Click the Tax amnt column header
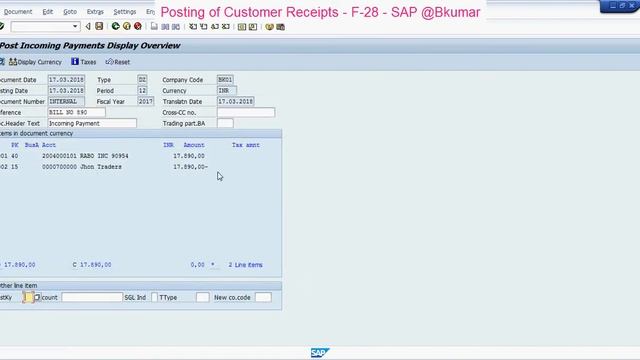 click(246, 145)
